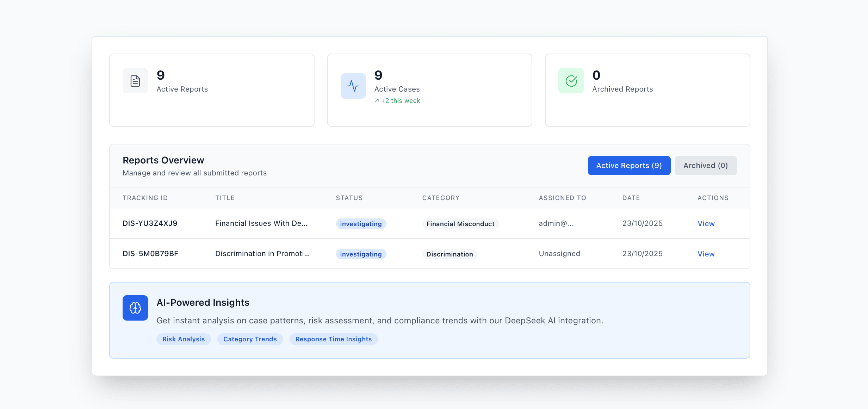
Task: Select the Financial Misconduct category tag
Action: click(460, 223)
